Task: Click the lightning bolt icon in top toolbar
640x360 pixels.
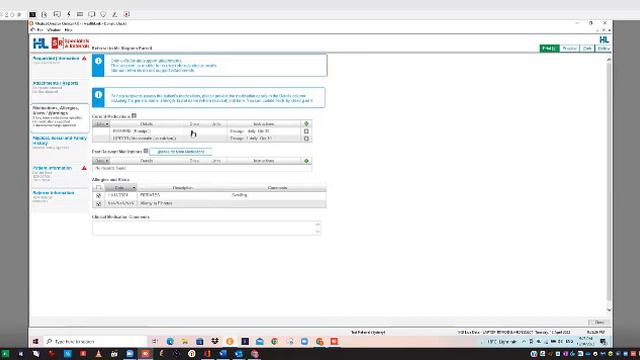Action: coord(69,14)
